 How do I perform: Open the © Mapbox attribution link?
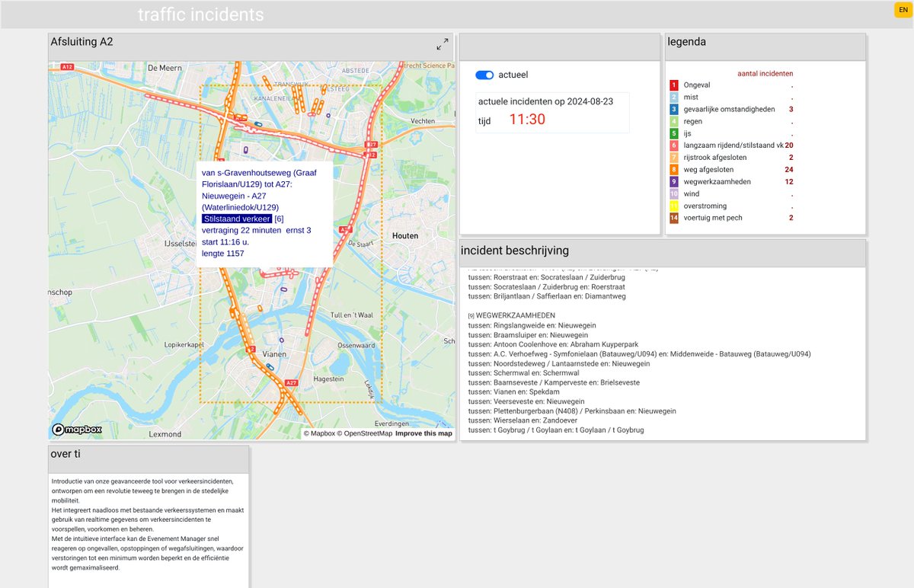319,433
